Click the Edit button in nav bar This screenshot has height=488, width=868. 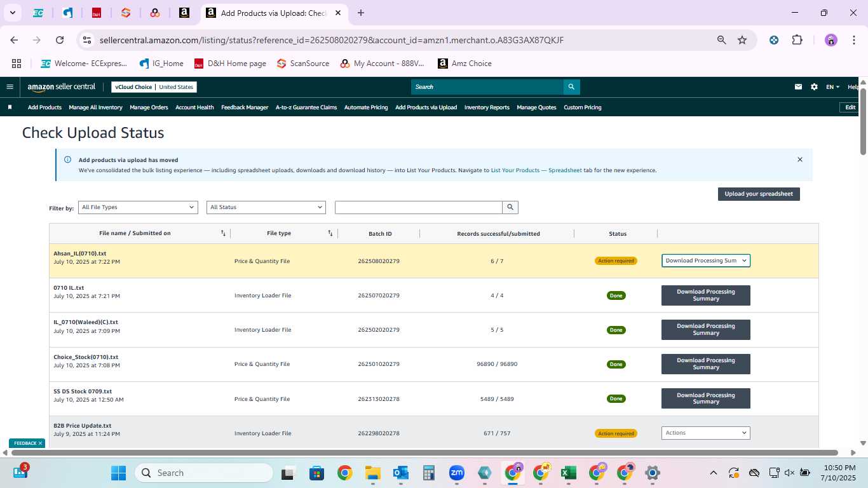pos(850,107)
